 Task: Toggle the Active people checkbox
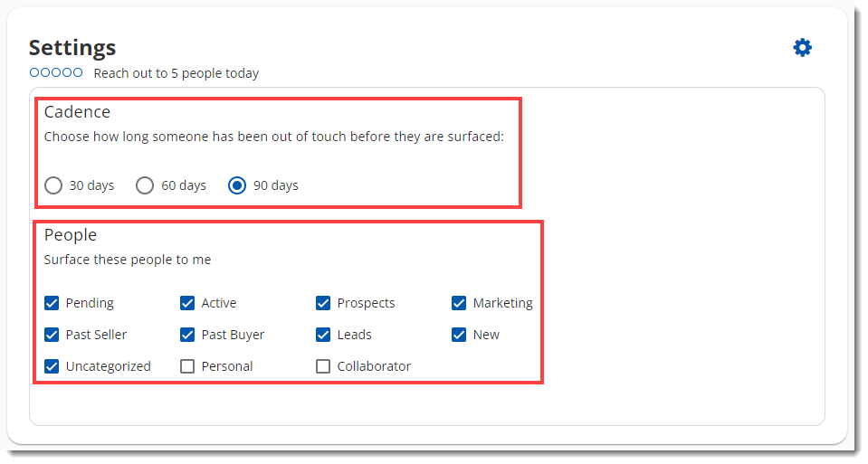[x=187, y=303]
